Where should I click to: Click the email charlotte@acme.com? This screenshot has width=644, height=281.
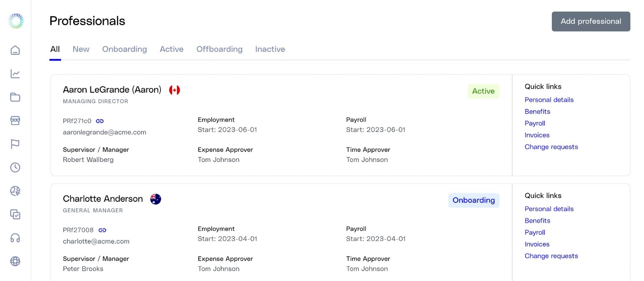(96, 241)
